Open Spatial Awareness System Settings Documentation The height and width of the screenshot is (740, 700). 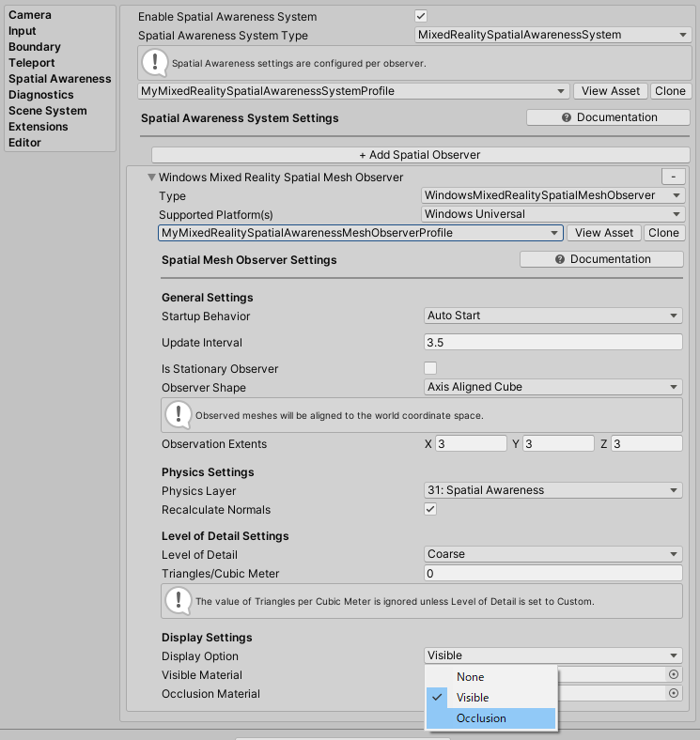click(x=608, y=117)
